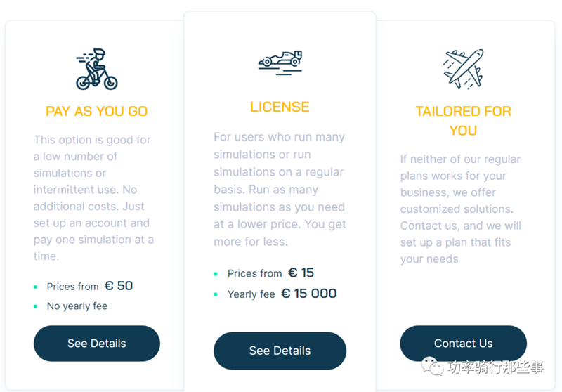
Task: Click the green bullet beside No yearly fee
Action: [x=36, y=306]
